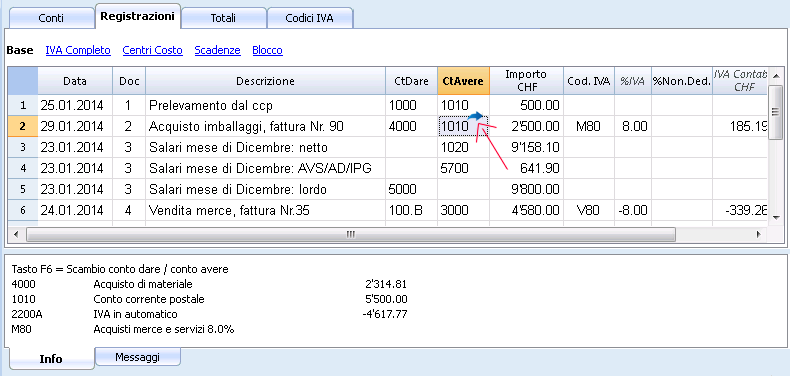Select row header number 3
The width and height of the screenshot is (790, 376).
22,148
